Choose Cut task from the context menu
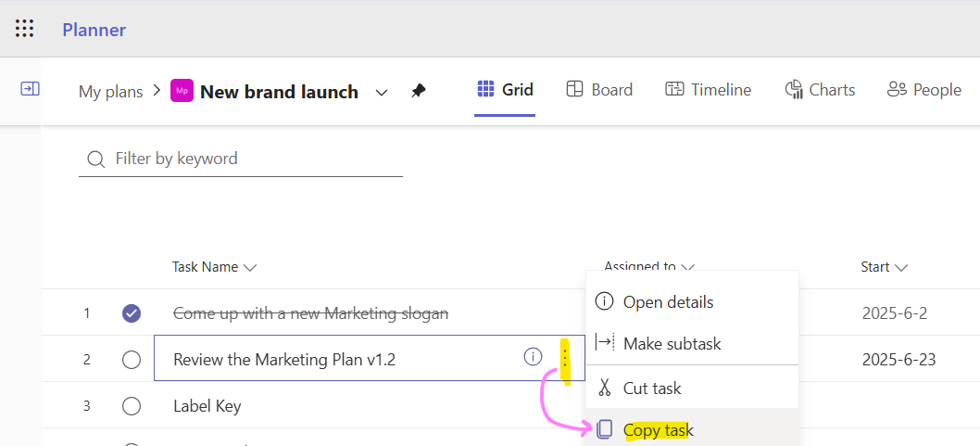 coord(692,388)
